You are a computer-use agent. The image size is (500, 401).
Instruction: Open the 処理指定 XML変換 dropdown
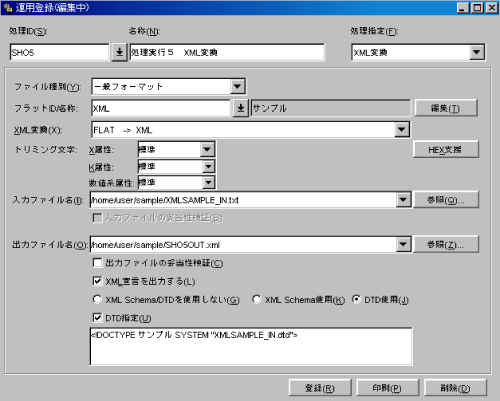477,52
